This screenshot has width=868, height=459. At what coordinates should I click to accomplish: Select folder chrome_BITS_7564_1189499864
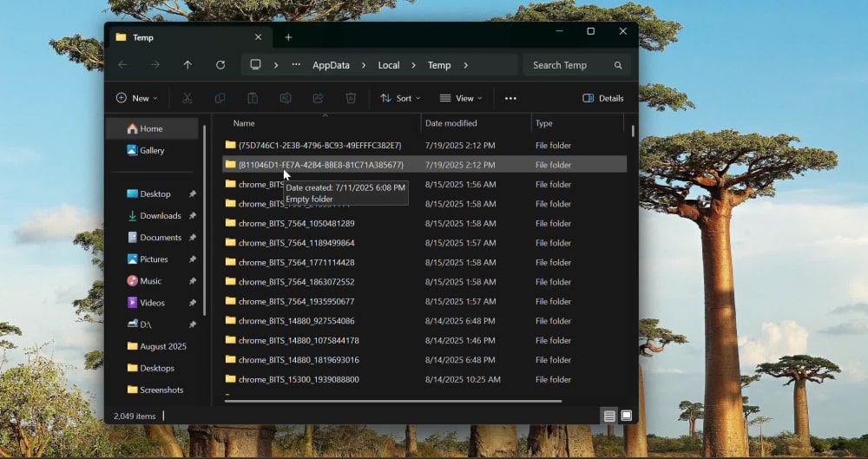pos(424,242)
